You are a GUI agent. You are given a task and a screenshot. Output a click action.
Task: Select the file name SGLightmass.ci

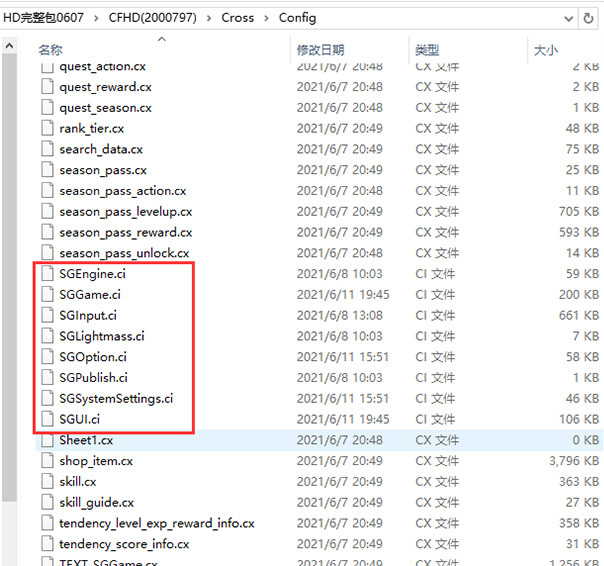pos(102,336)
